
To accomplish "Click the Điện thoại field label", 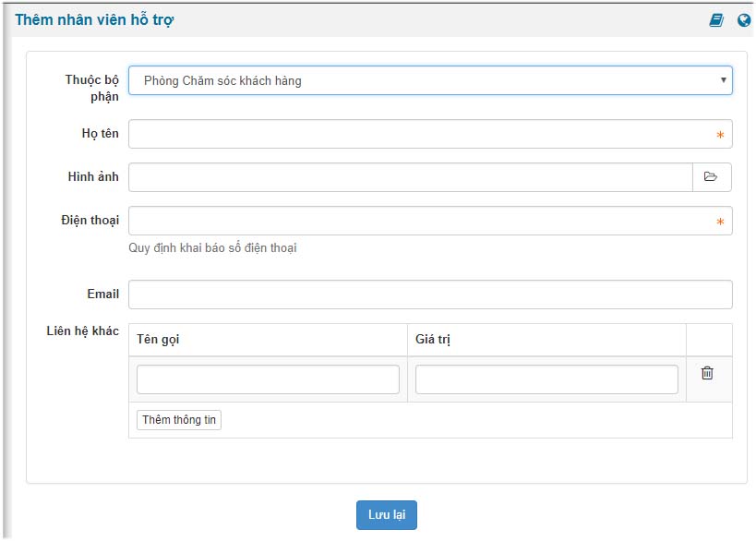I will [90, 221].
